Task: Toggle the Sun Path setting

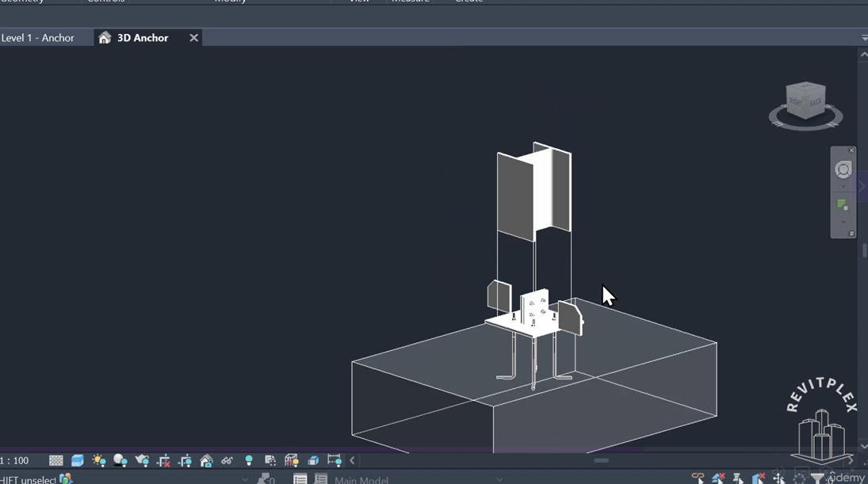Action: tap(99, 460)
